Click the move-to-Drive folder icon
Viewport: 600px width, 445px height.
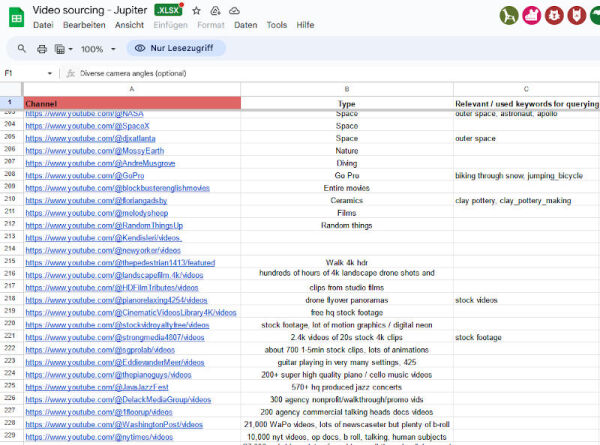pos(215,11)
